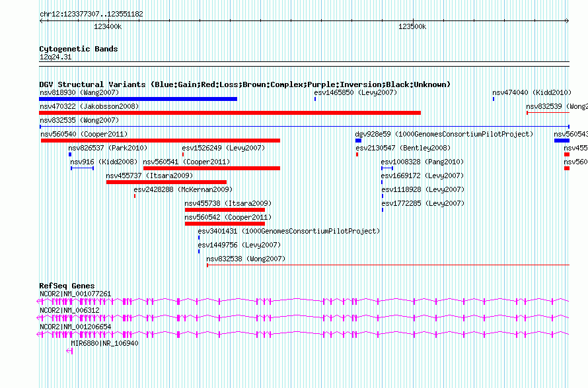588x388 pixels.
Task: Click the esv1008328 (Pang2010) variant label
Action: (422, 162)
